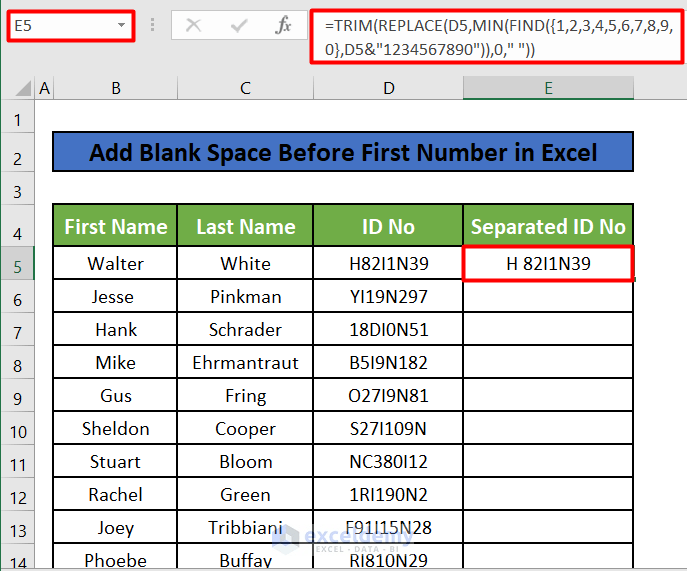687x571 pixels.
Task: Select the cell containing 'Sheldon'
Action: 115,428
